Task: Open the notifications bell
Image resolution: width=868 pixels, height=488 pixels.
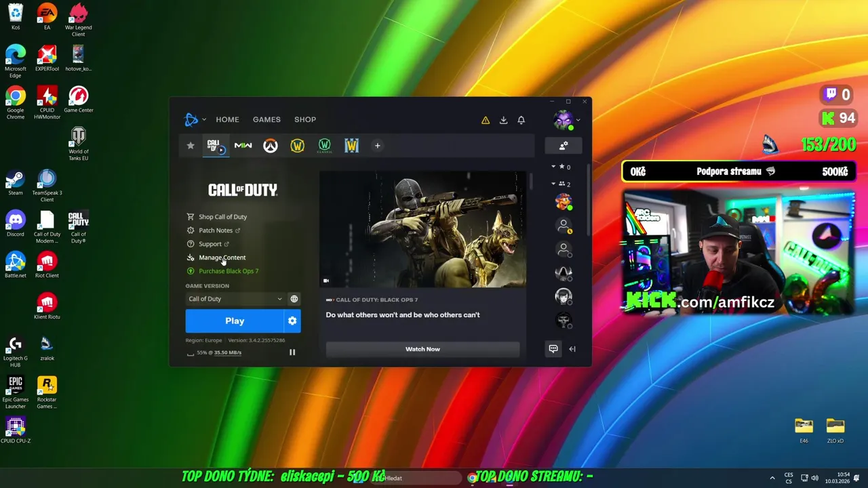Action: [x=521, y=120]
